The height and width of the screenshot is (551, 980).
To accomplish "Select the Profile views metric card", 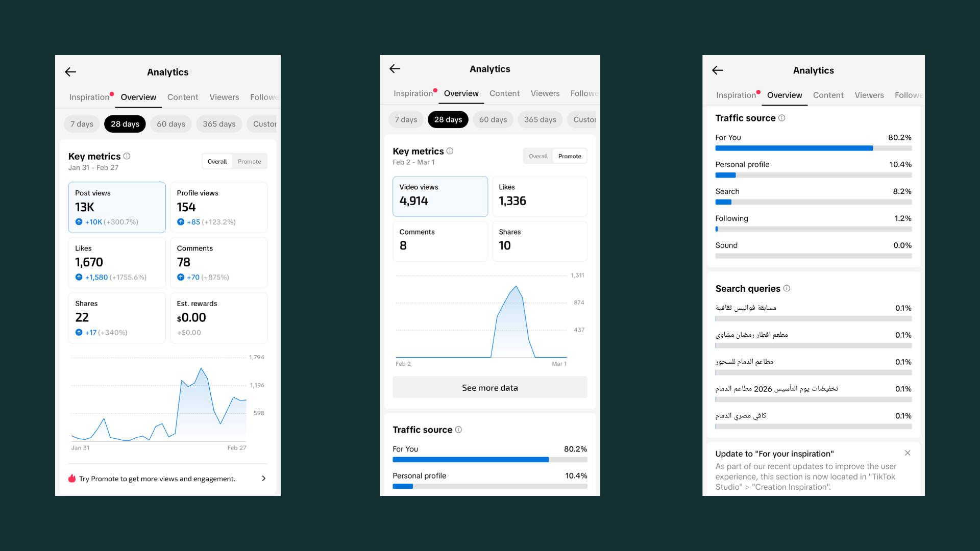I will coord(218,207).
